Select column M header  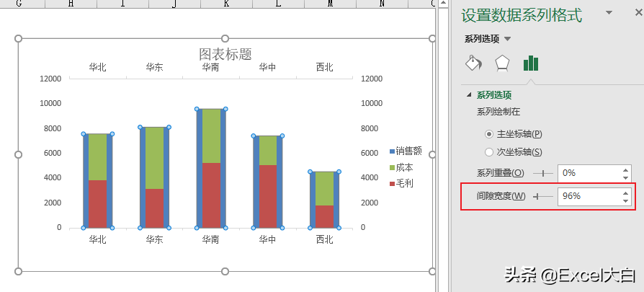click(x=331, y=4)
